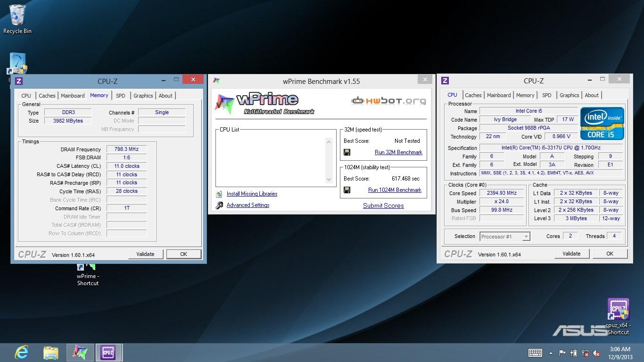Click Submit Scores in wPrime
Image resolution: width=644 pixels, height=362 pixels.
383,206
